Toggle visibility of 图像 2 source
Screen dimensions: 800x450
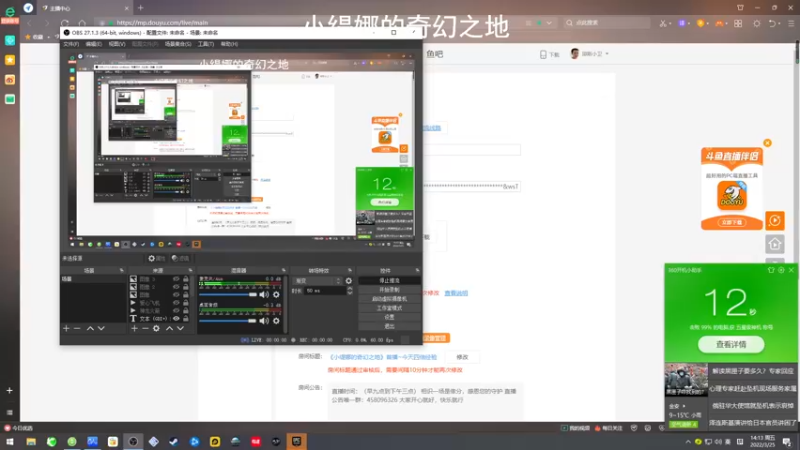point(176,287)
